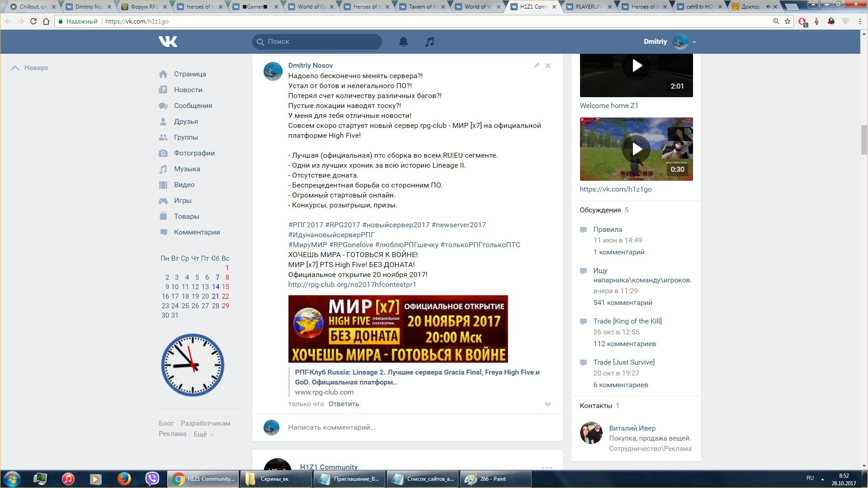Expand the Ещё footer menu
Image resolution: width=868 pixels, height=488 pixels.
coord(204,434)
